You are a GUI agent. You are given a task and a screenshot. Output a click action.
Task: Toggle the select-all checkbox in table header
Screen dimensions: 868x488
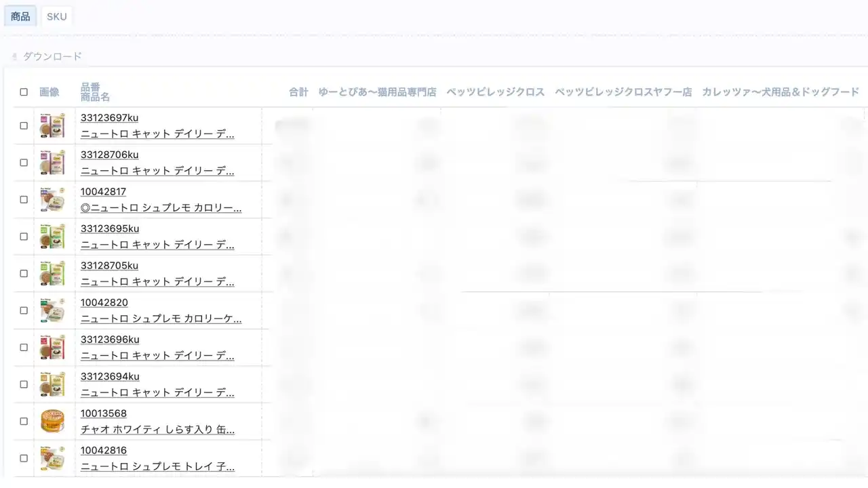coord(24,92)
